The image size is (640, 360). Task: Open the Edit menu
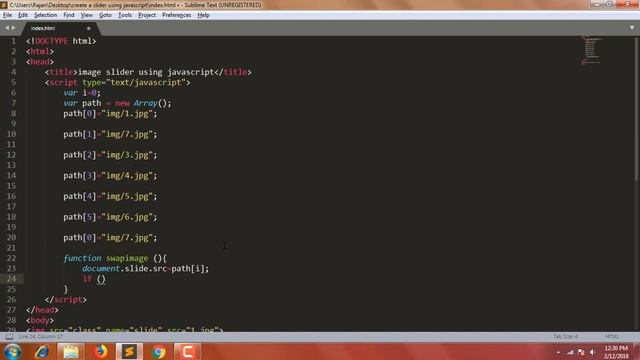click(23, 15)
